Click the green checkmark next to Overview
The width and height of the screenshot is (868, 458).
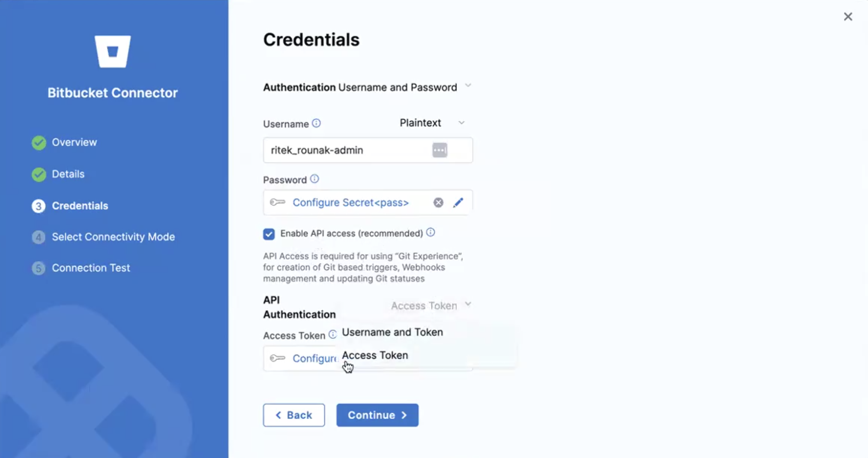coord(38,142)
